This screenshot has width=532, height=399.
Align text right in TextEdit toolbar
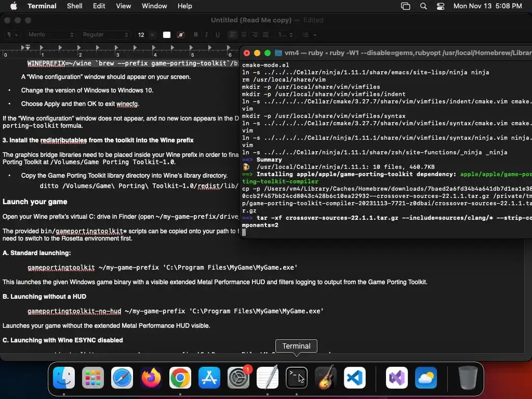click(x=255, y=35)
